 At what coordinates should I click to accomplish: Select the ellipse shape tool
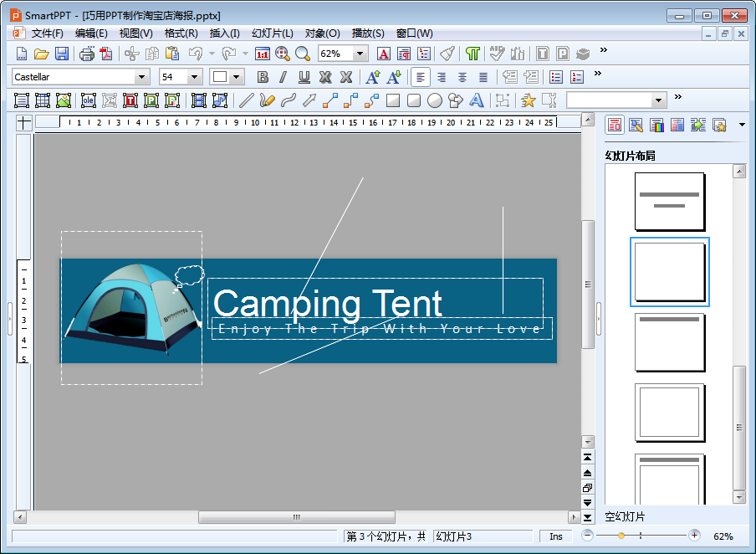[434, 100]
